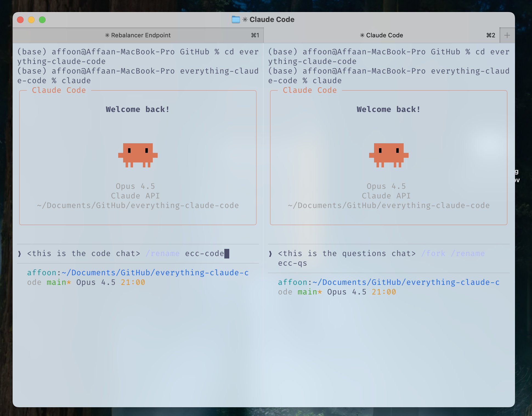
Task: Click folder proxy icon in title bar
Action: coord(236,19)
